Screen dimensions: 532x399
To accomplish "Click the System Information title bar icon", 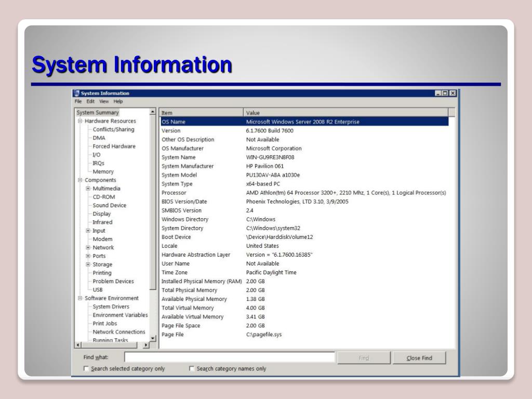I will point(76,94).
